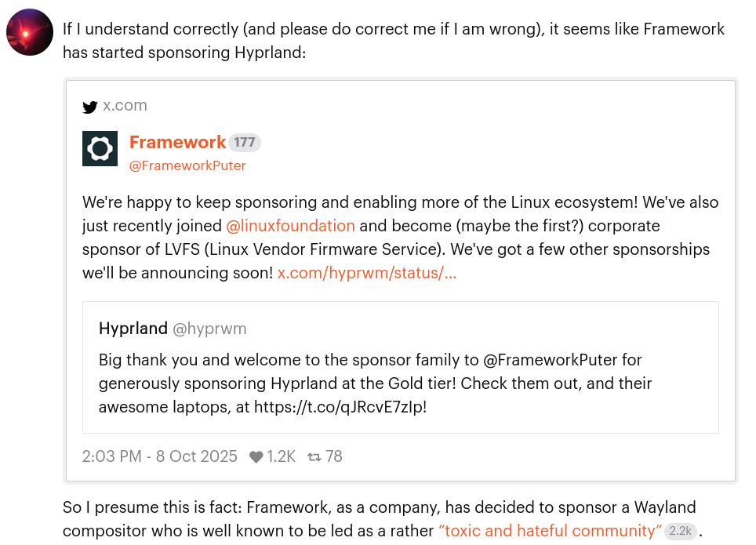Open the 2:03 PM - 8 Oct 2025 timestamp
This screenshot has width=756, height=545.
pos(159,456)
